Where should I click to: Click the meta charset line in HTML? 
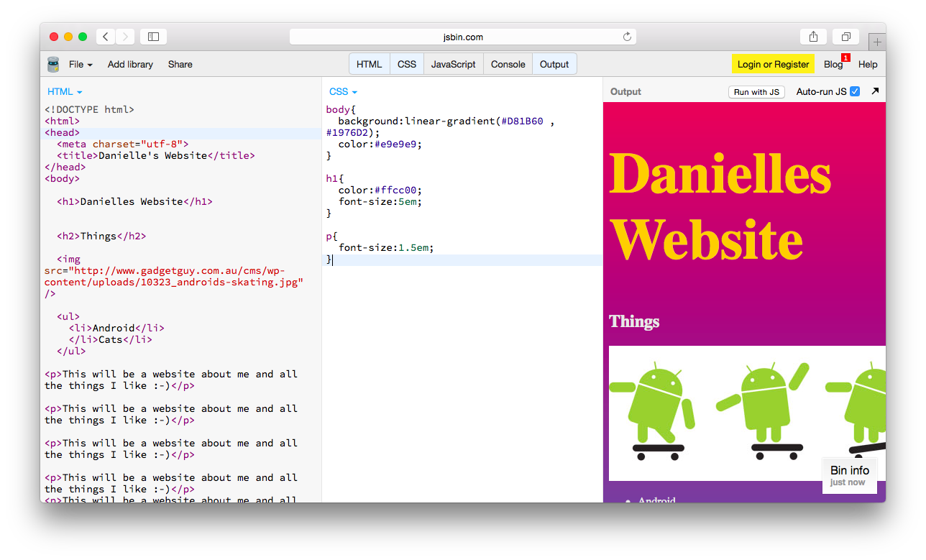122,144
